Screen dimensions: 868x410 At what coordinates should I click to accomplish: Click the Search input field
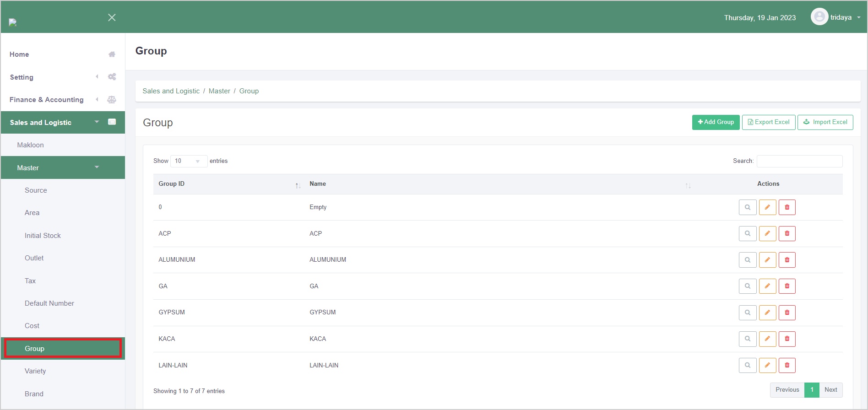pos(799,161)
